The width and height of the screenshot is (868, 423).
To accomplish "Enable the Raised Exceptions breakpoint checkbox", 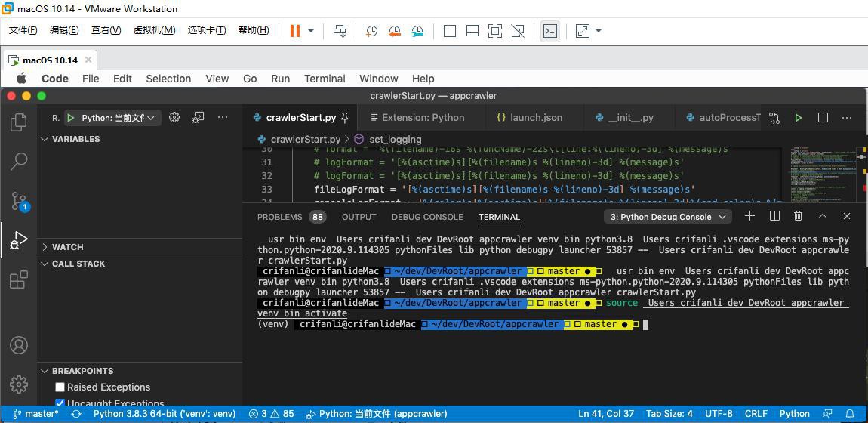I will point(60,387).
